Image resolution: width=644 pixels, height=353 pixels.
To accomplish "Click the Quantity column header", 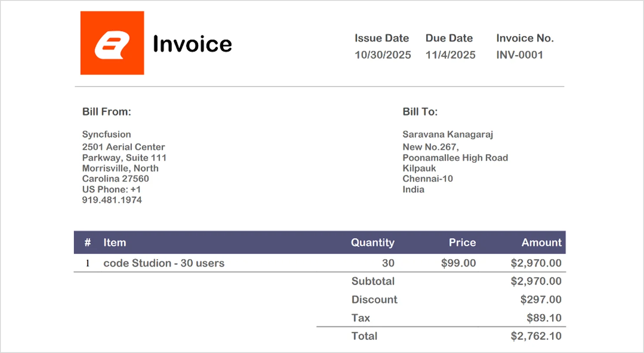I will coord(372,242).
